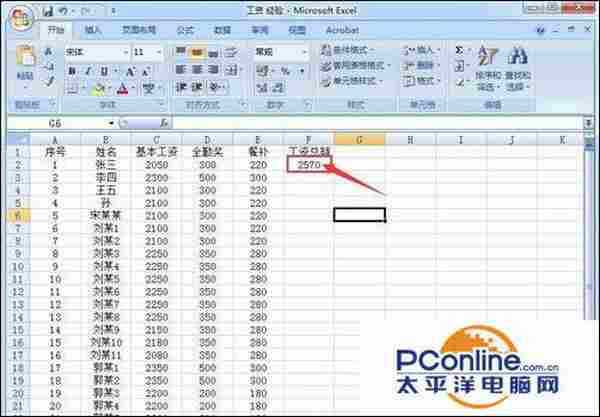The image size is (600, 417).
Task: Click the Insert cells 插入 button
Action: pos(424,49)
